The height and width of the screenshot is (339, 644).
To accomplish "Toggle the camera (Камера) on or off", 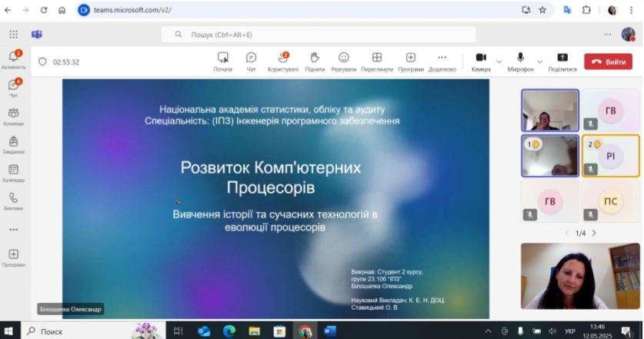I will point(481,61).
